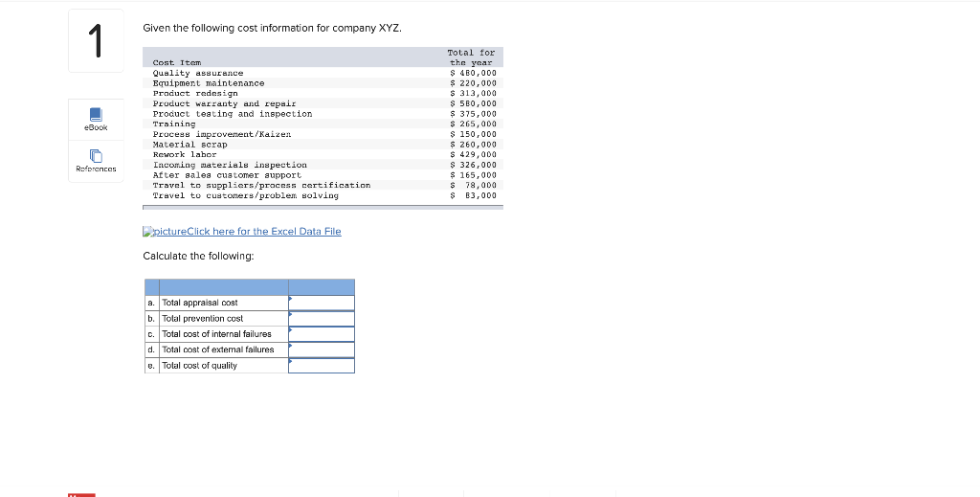Click the 'Calculate the following:' text
The image size is (980, 497).
pos(199,256)
